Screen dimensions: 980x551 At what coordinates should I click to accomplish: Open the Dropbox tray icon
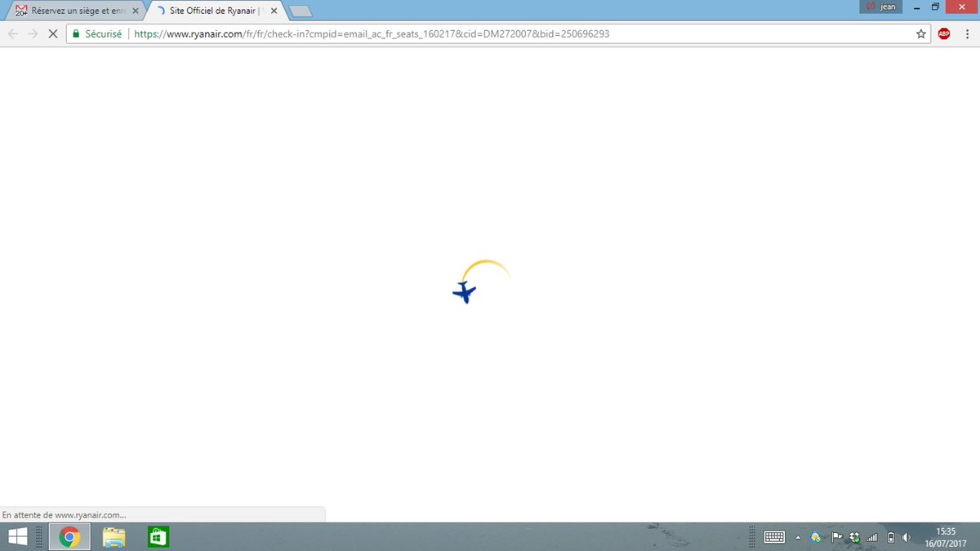(x=854, y=537)
